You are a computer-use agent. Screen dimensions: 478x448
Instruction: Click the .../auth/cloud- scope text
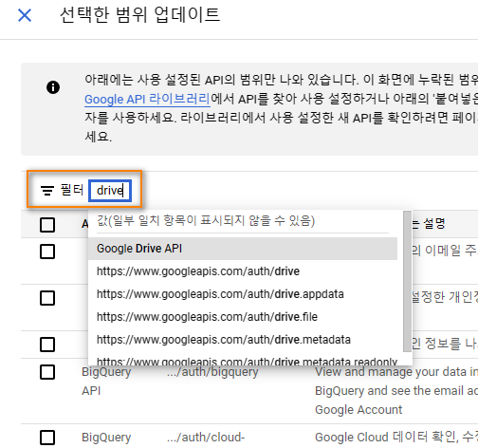pyautogui.click(x=206, y=438)
